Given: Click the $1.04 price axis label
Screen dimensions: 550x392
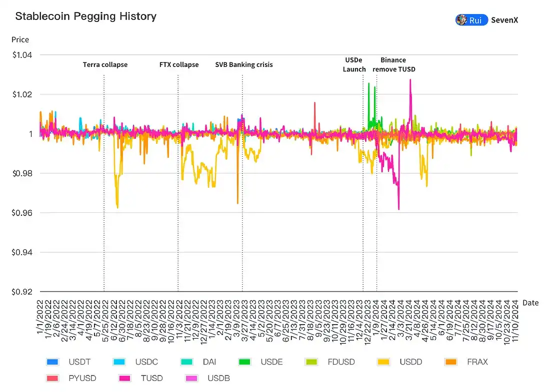Looking at the screenshot, I should click(21, 55).
